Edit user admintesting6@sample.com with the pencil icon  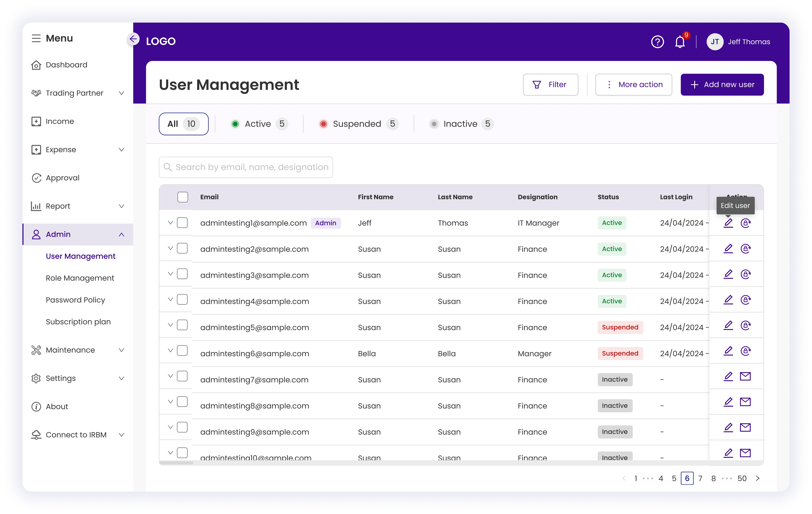[x=728, y=351]
